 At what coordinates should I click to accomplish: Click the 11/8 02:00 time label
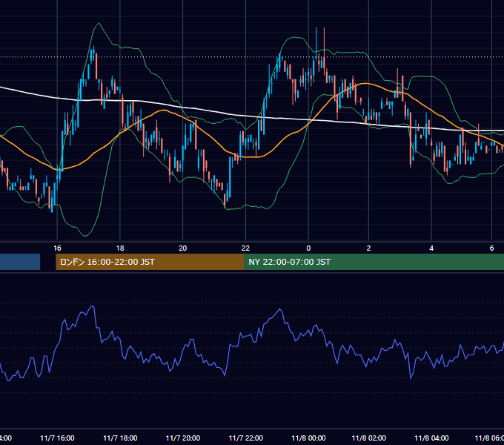(369, 438)
